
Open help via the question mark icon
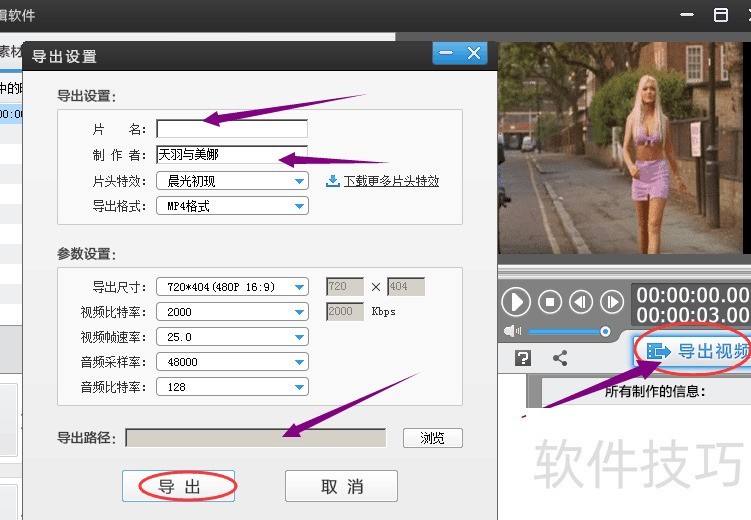(x=523, y=358)
